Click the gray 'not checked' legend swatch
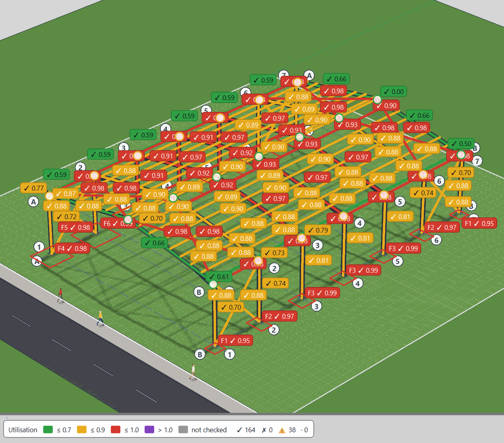Screen dimensions: 504x443 point(183,430)
